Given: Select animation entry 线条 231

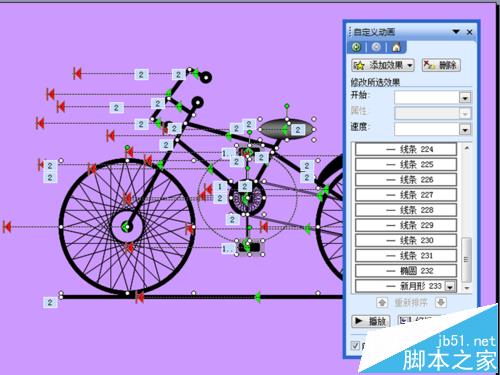Looking at the screenshot, I should [406, 256].
